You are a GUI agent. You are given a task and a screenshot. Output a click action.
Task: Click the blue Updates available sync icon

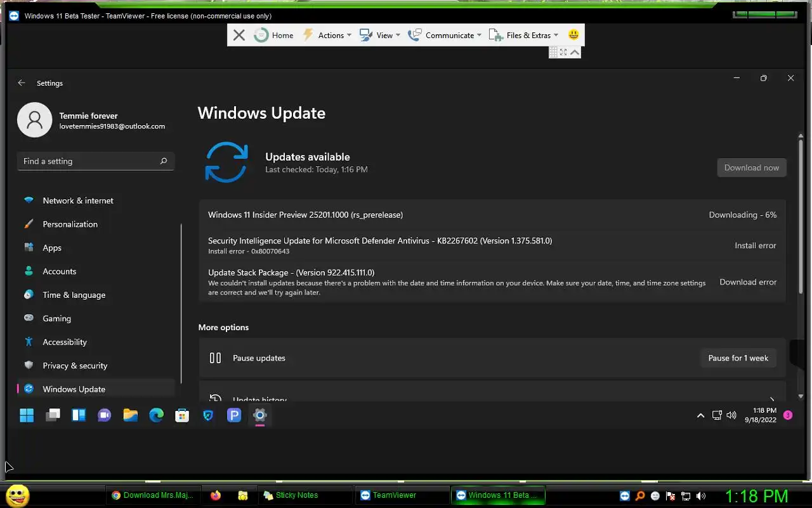coord(226,162)
